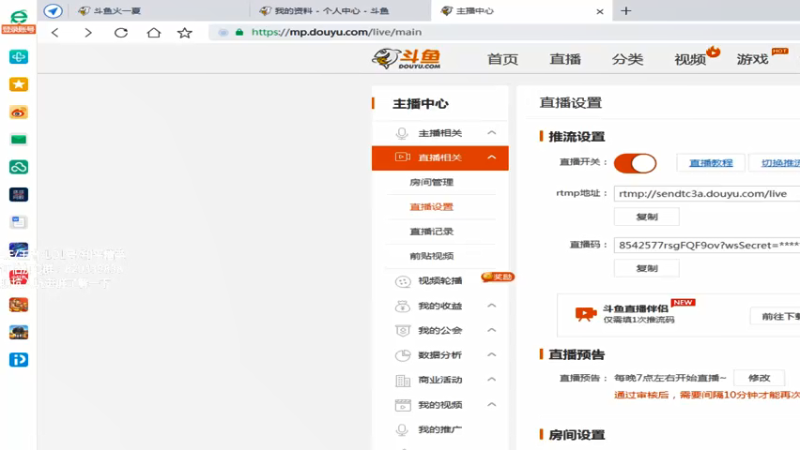Click the 我的公会 shield icon
Screen dimensions: 800x450
coord(403,331)
